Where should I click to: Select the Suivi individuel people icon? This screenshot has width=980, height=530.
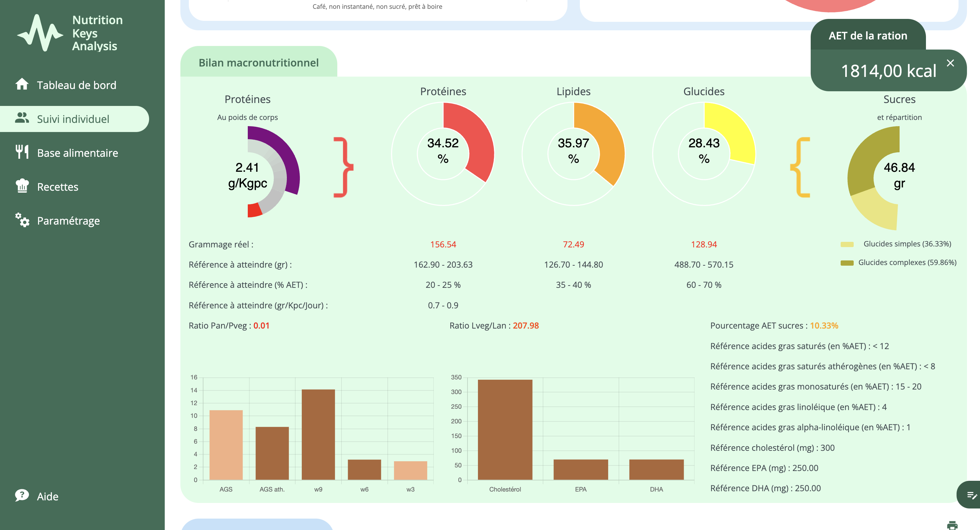(x=22, y=118)
